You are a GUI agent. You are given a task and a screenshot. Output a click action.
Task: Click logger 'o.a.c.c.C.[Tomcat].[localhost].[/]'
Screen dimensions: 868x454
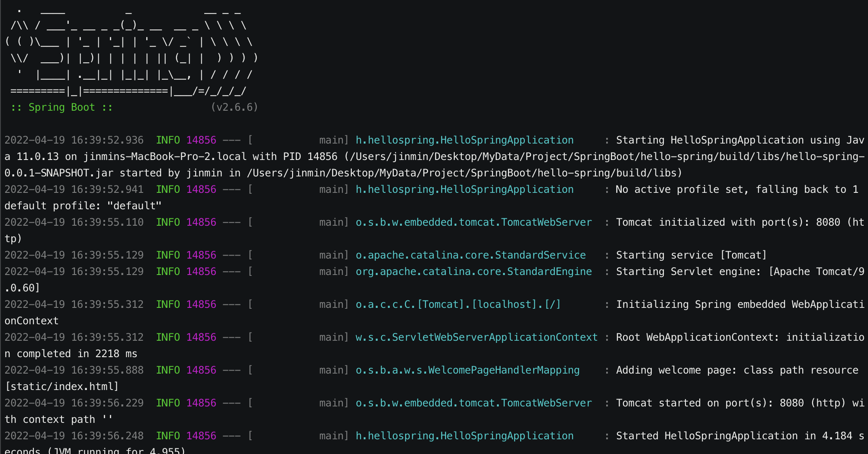458,304
